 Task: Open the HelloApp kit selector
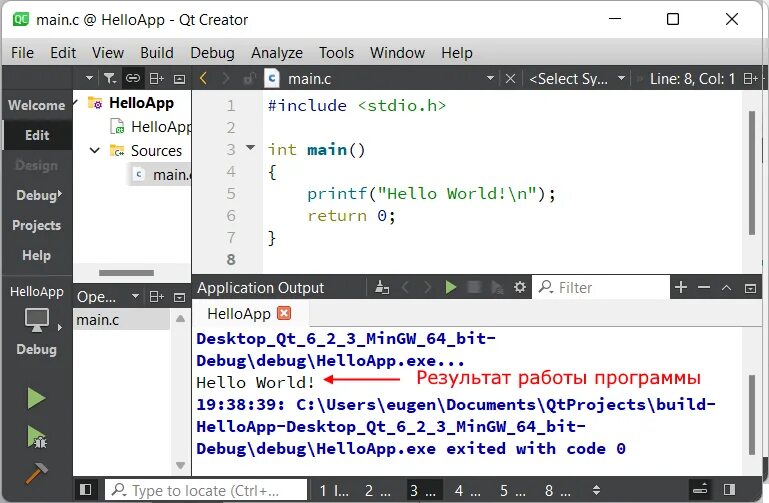click(37, 320)
